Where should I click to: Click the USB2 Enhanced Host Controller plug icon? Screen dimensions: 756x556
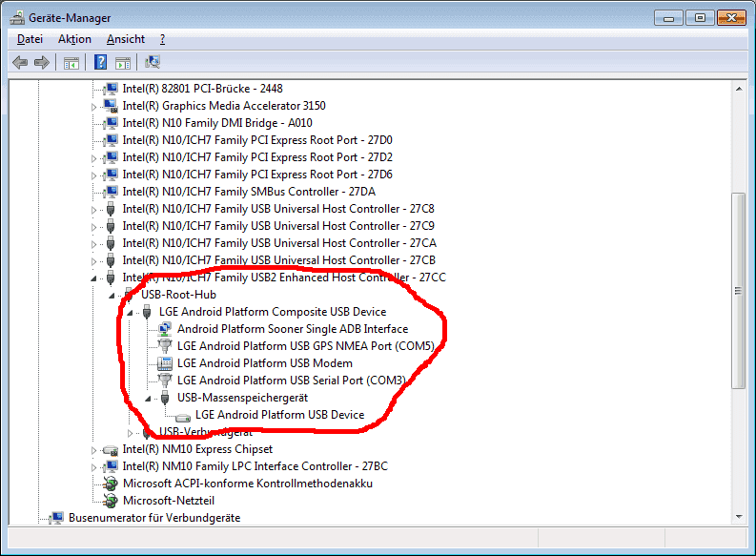point(111,278)
